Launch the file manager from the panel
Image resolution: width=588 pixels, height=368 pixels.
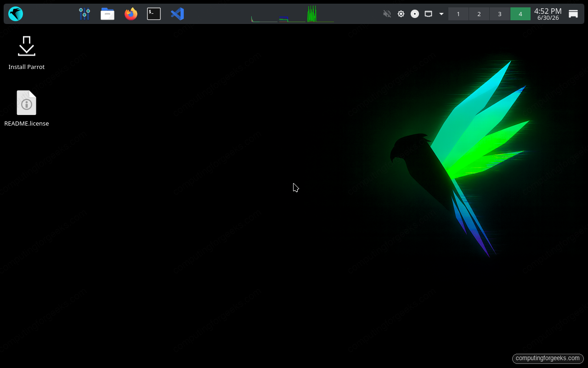(x=107, y=14)
